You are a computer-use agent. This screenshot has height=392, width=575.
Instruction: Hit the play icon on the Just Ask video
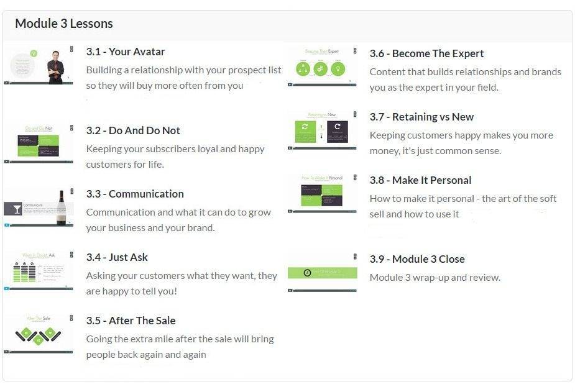[x=7, y=288]
